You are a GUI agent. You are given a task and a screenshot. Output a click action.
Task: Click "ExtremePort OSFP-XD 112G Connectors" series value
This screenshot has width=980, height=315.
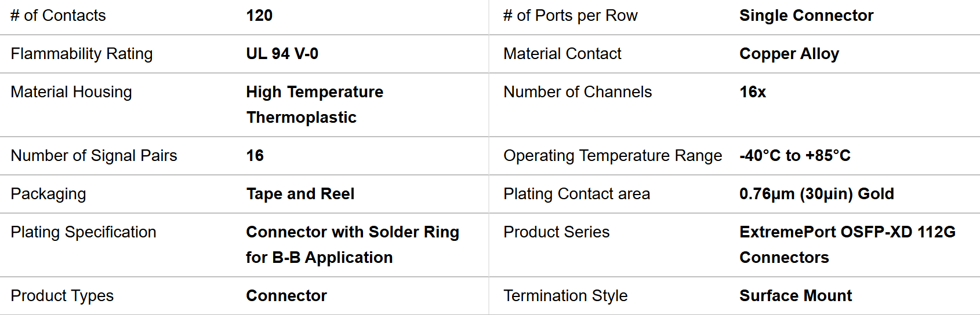pos(847,244)
